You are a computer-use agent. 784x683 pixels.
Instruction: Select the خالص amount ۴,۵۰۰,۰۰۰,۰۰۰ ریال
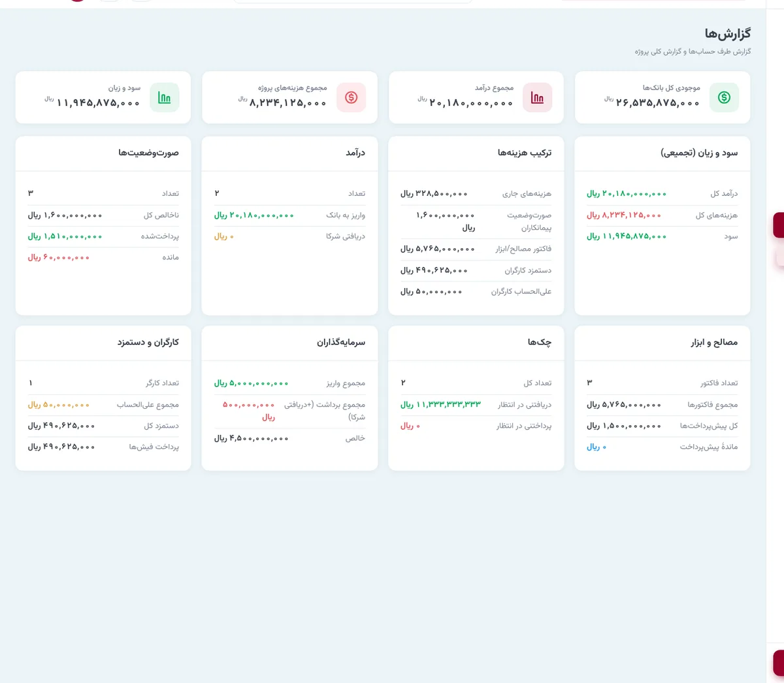point(252,438)
